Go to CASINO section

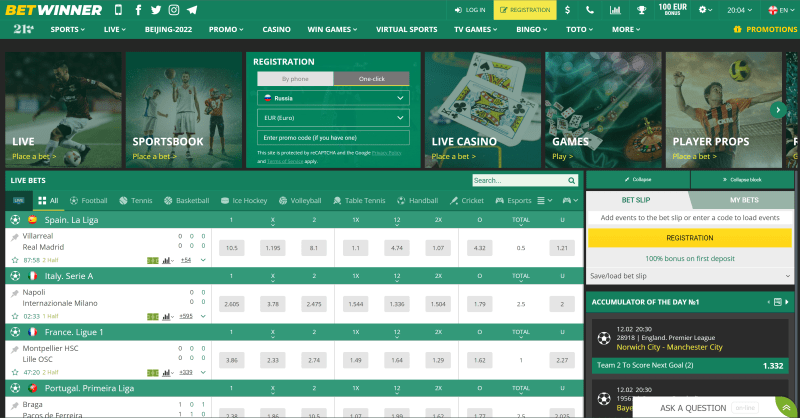pos(277,30)
